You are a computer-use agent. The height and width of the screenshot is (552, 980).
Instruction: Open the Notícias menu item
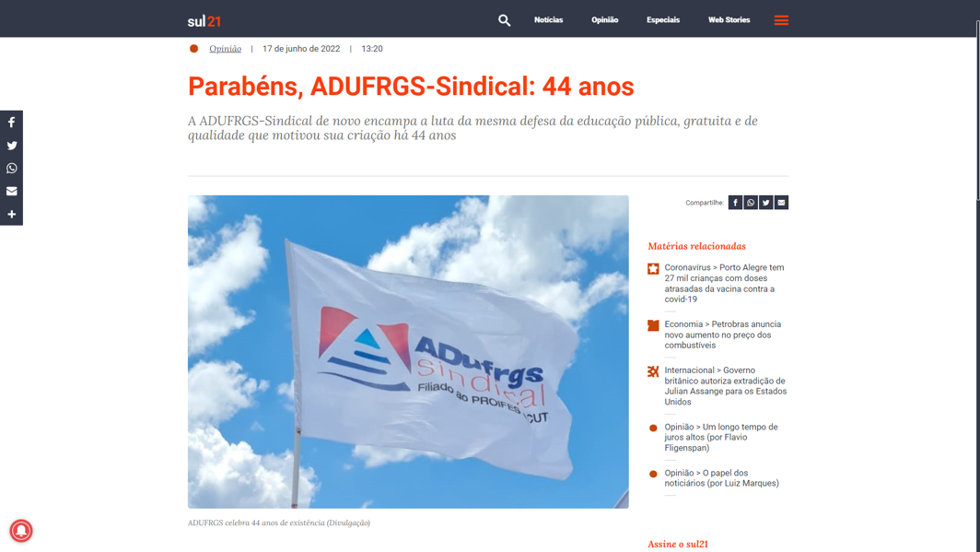point(548,20)
